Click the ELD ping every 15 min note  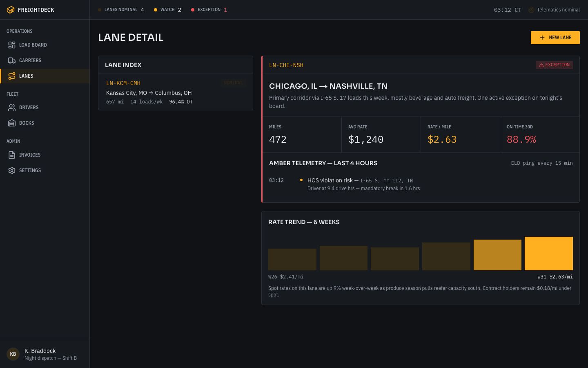tap(542, 163)
